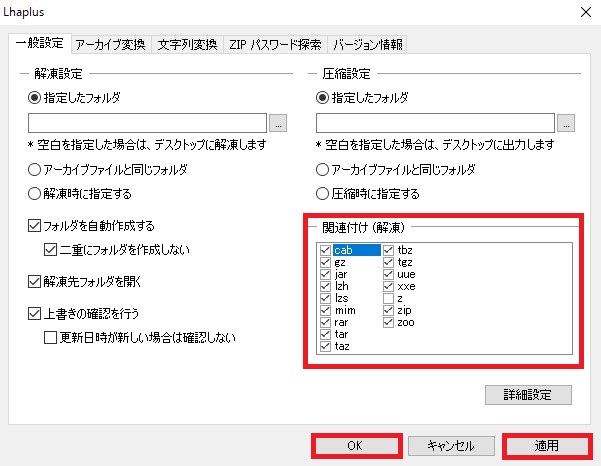Open 詳細設定 advanced settings
Viewport: 601px width, 466px height.
coord(528,395)
